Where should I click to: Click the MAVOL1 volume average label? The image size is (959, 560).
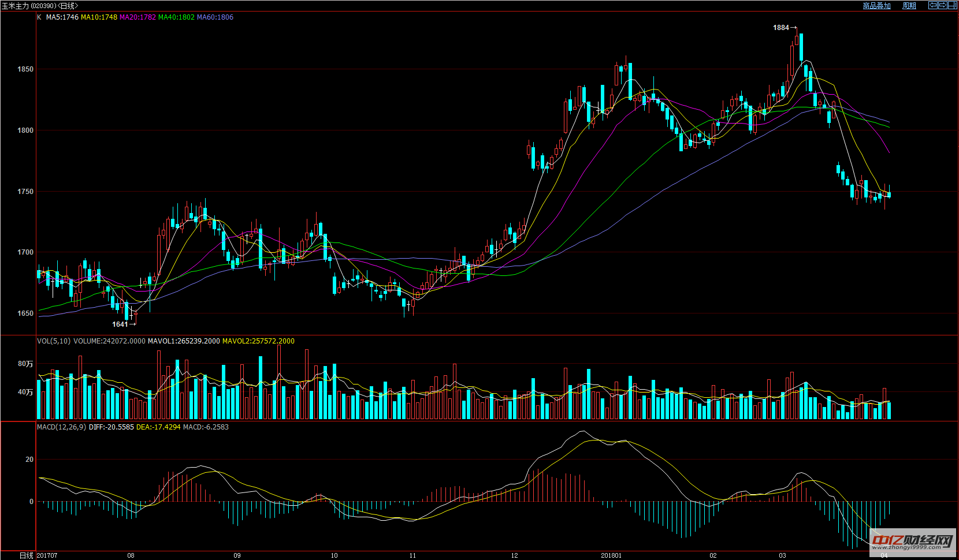(x=184, y=341)
